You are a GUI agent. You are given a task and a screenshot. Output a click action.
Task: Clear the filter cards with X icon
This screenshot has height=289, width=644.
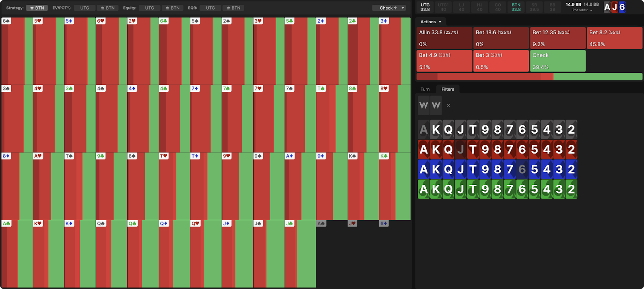coord(448,105)
